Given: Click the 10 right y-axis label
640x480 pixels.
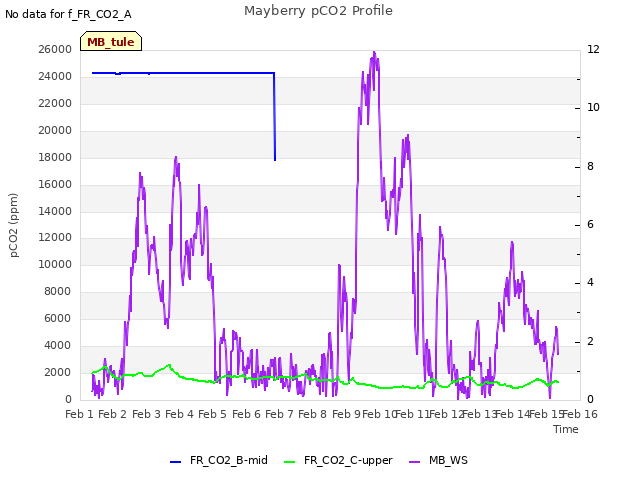Looking at the screenshot, I should coord(593,108).
